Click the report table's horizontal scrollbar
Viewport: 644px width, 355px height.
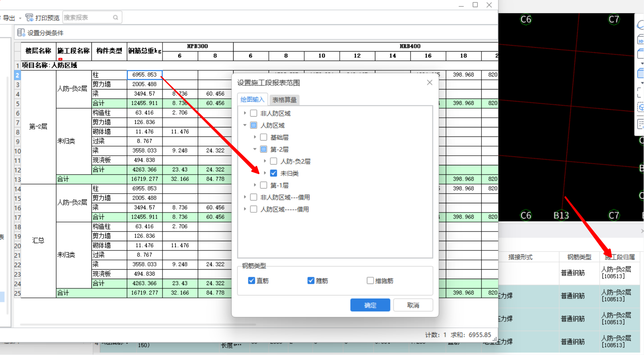[138, 325]
